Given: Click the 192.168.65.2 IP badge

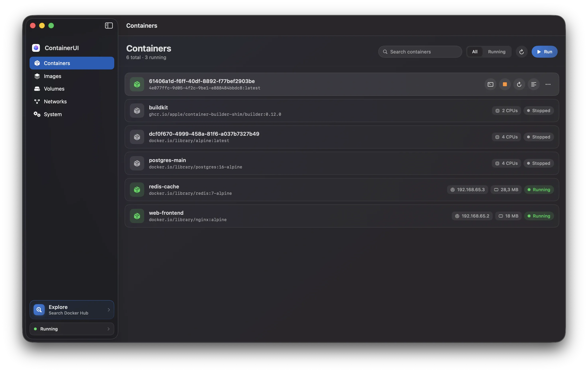Looking at the screenshot, I should point(472,216).
